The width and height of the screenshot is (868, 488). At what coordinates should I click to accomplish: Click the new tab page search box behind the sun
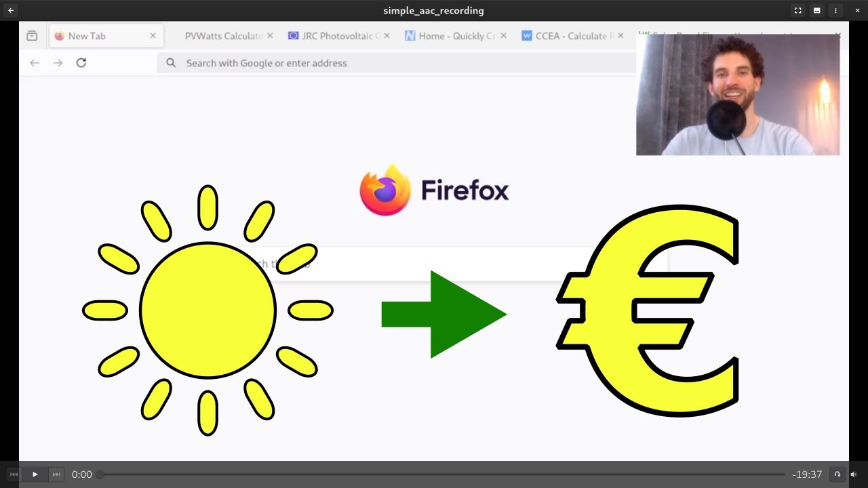(x=434, y=264)
